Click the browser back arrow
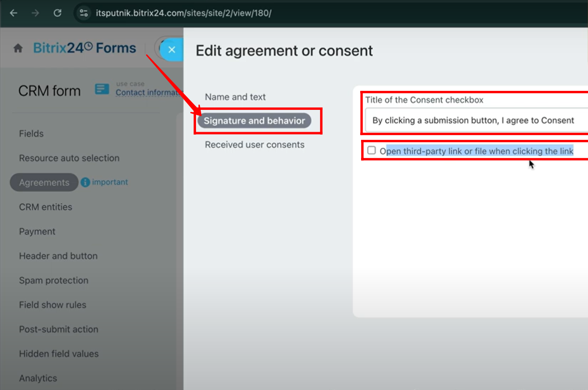This screenshot has height=390, width=588. click(x=13, y=13)
